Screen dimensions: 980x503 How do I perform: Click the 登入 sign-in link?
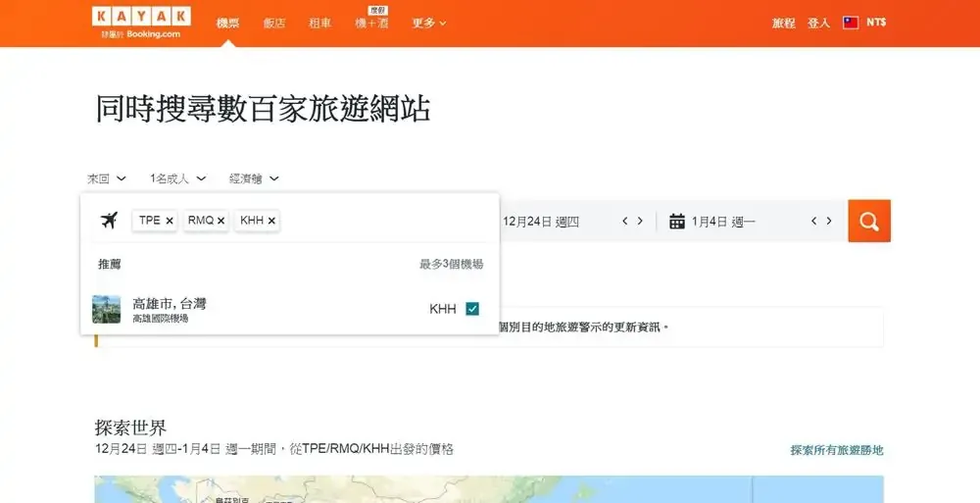tap(818, 23)
